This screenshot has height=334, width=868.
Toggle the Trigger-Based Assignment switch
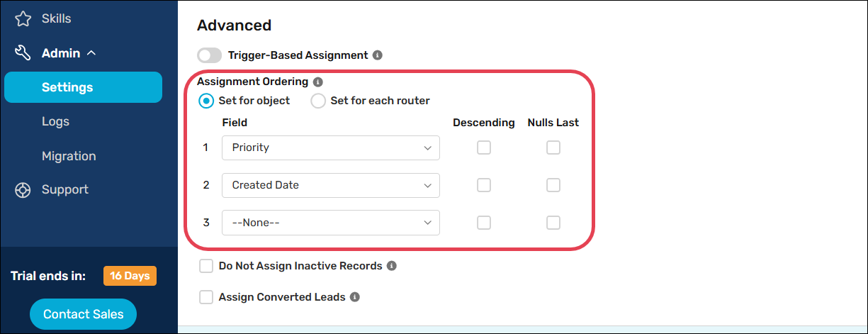[210, 55]
